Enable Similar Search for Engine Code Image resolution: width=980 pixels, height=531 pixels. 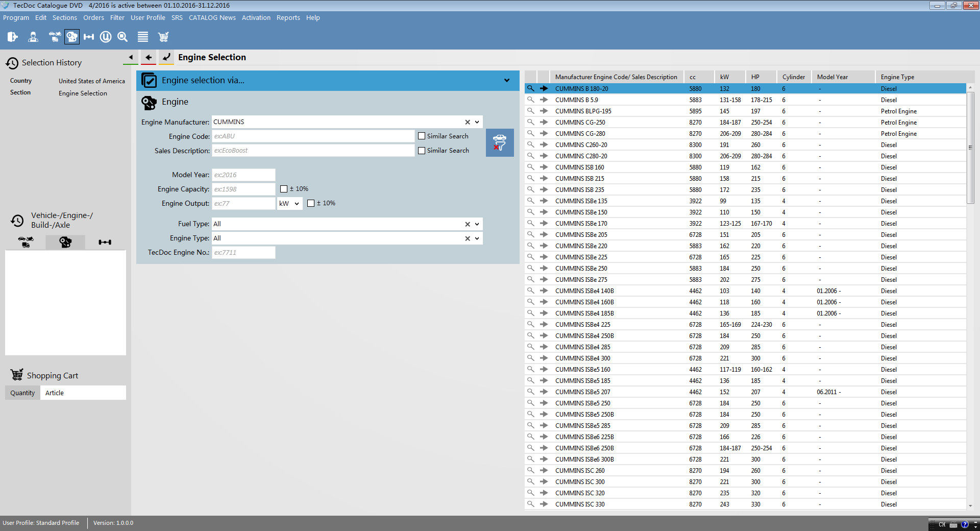(x=422, y=136)
